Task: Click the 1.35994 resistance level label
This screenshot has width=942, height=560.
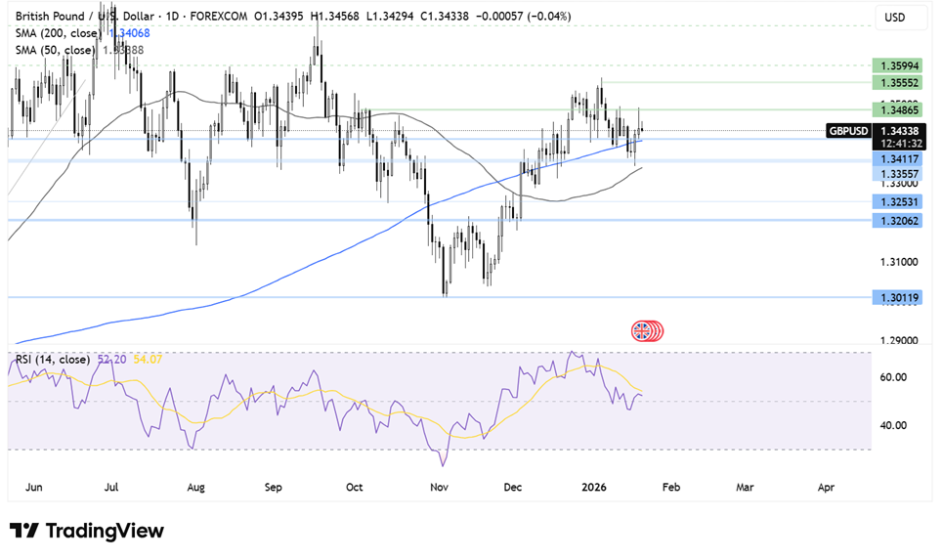Action: coord(898,65)
